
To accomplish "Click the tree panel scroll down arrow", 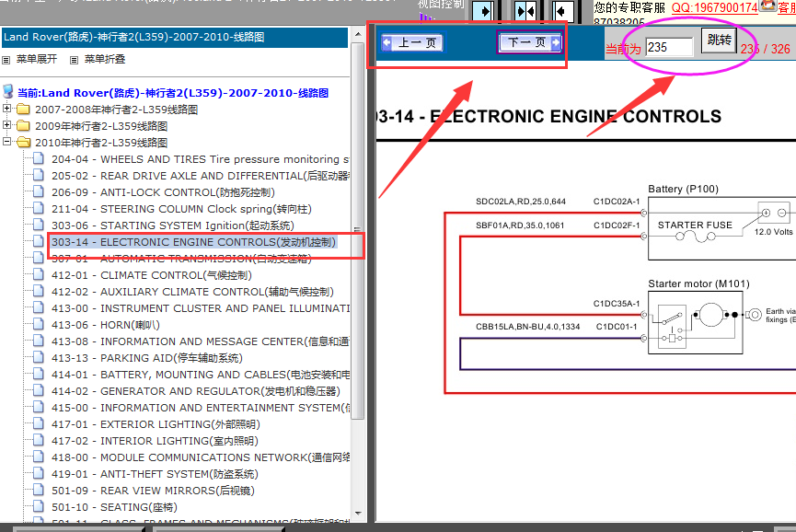I will pyautogui.click(x=358, y=514).
